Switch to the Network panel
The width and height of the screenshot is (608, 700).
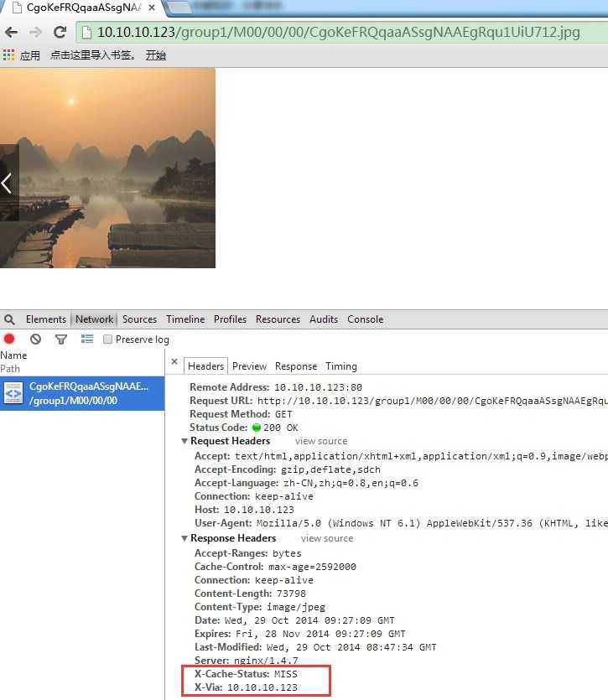(94, 319)
